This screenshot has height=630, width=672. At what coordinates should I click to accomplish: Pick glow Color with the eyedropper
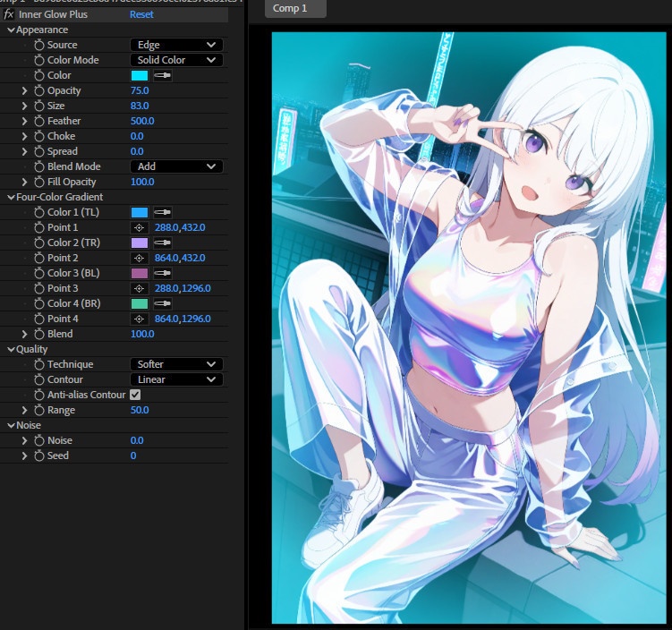(x=163, y=75)
